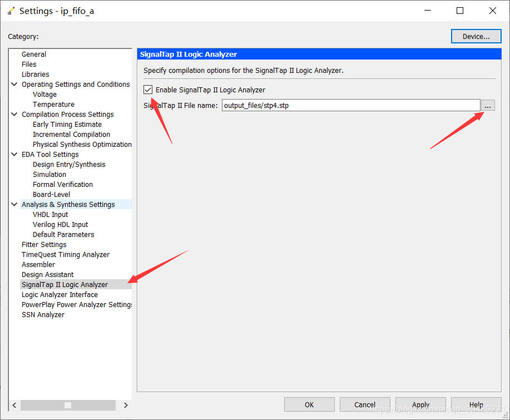510x420 pixels.
Task: Select Analysis & Synthesis Settings category
Action: pyautogui.click(x=68, y=205)
